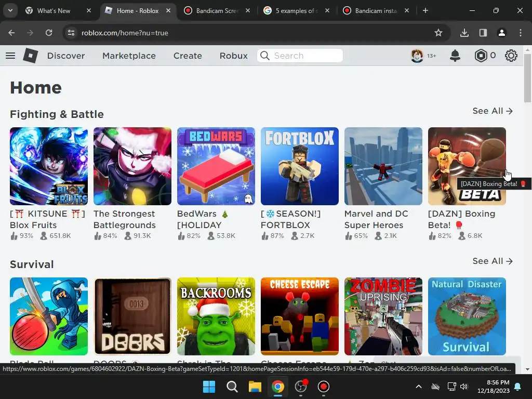This screenshot has height=399, width=532.
Task: Reload the Roblox page
Action: coord(49,33)
